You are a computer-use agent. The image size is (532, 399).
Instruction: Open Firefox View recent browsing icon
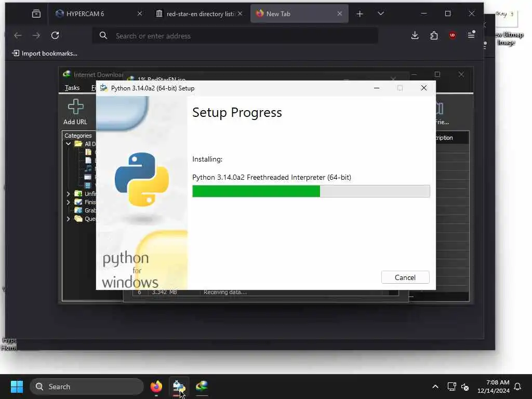point(36,14)
